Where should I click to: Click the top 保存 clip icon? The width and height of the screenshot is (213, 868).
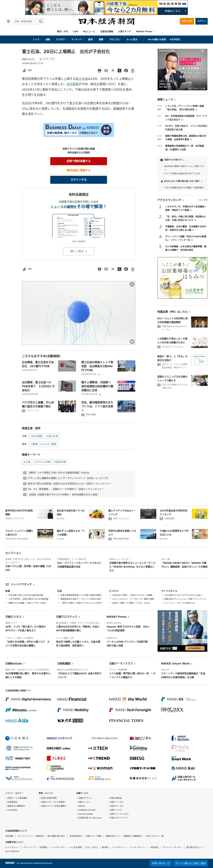[24, 70]
